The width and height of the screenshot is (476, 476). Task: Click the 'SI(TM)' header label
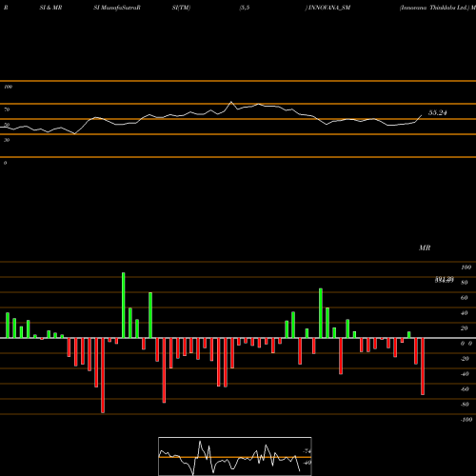(181, 8)
